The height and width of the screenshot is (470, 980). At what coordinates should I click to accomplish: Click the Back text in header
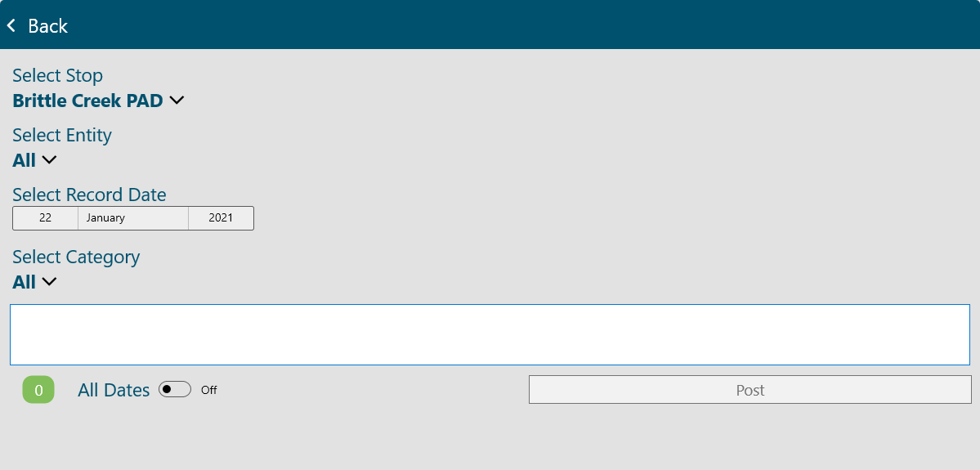click(47, 25)
